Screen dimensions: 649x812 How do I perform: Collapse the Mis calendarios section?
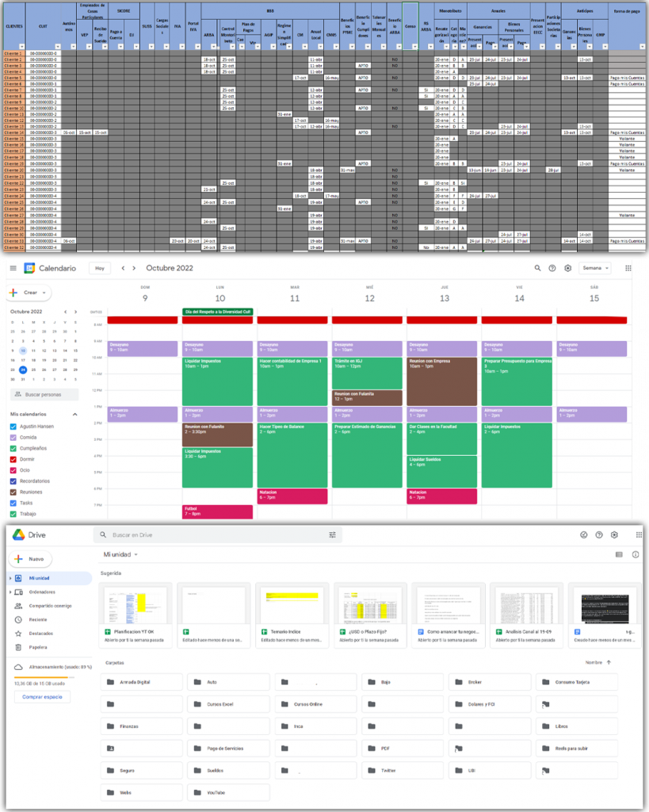pos(75,414)
